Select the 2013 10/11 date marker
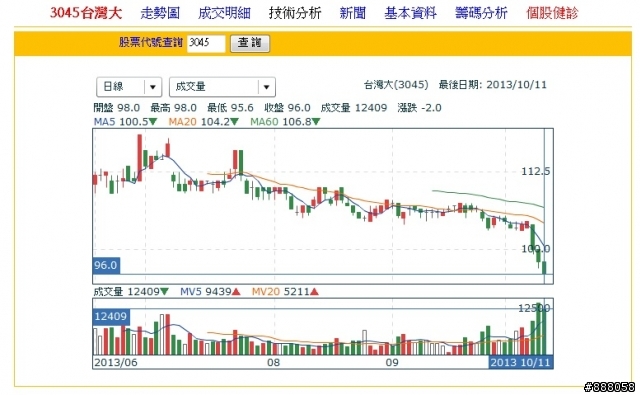640x395 pixels. click(520, 362)
